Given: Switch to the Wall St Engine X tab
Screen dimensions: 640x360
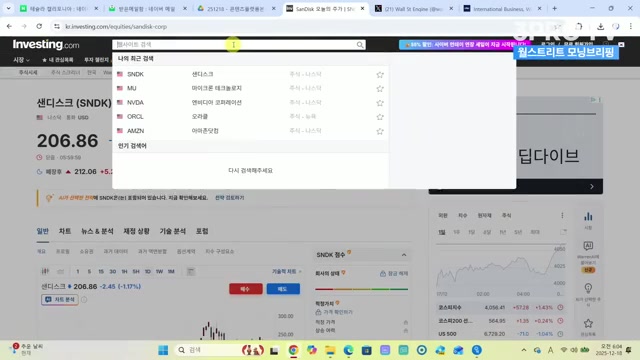Looking at the screenshot, I should click(414, 9).
